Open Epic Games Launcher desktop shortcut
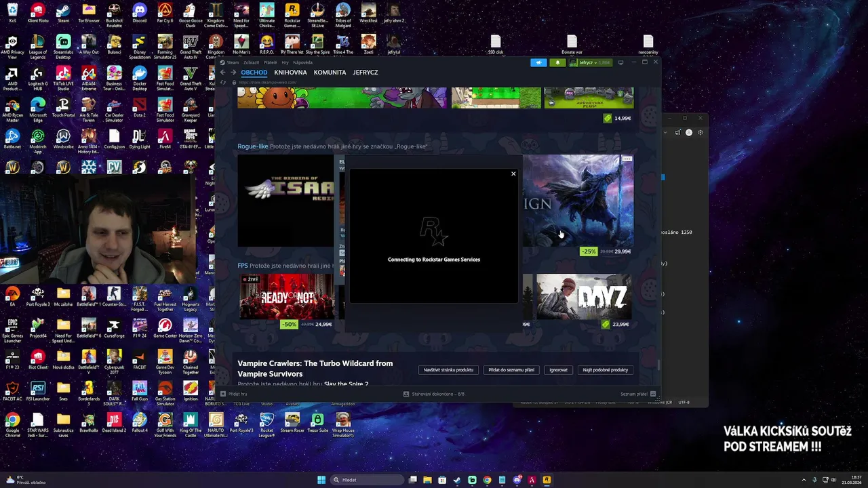Viewport: 868px width, 488px height. pyautogui.click(x=12, y=329)
